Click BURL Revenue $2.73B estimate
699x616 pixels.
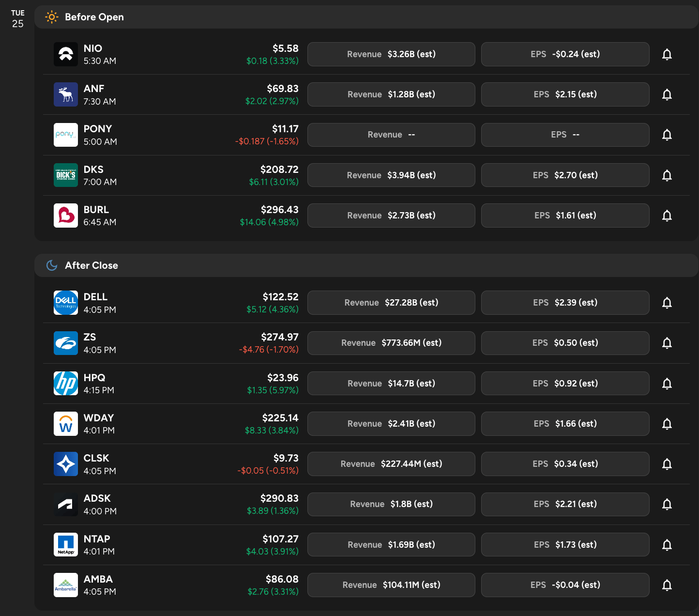(391, 216)
